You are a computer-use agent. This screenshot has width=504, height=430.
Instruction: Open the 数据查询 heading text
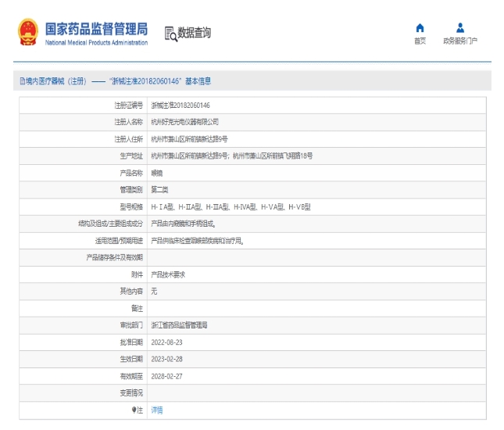195,33
